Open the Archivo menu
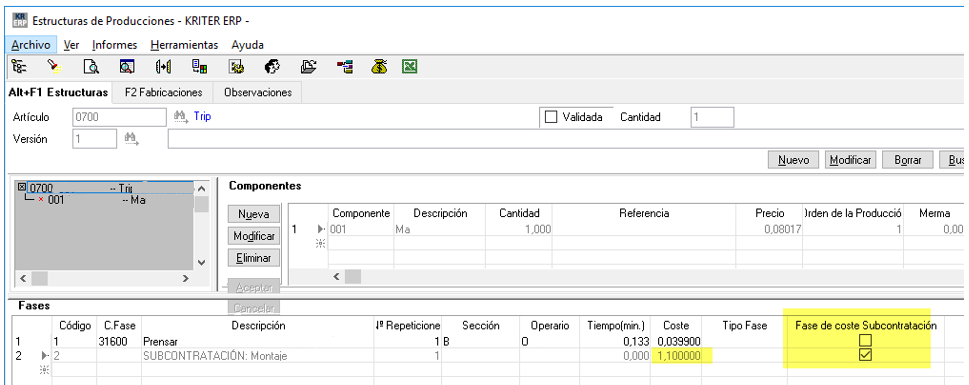Viewport: 969px width, 385px height. coord(30,44)
